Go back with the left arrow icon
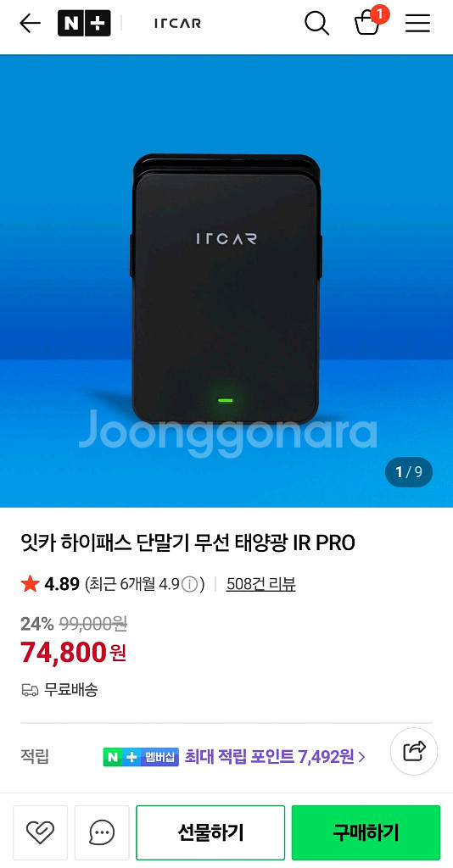This screenshot has height=868, width=453. tap(30, 23)
